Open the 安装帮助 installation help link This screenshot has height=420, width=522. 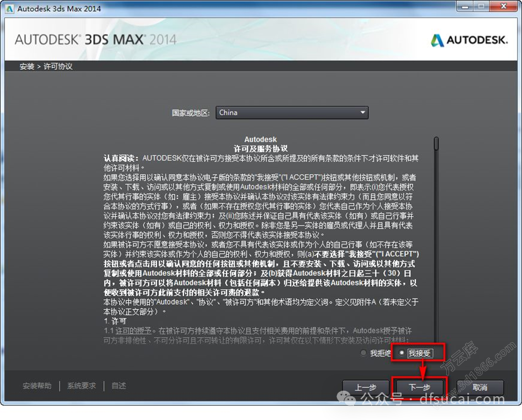pos(37,386)
